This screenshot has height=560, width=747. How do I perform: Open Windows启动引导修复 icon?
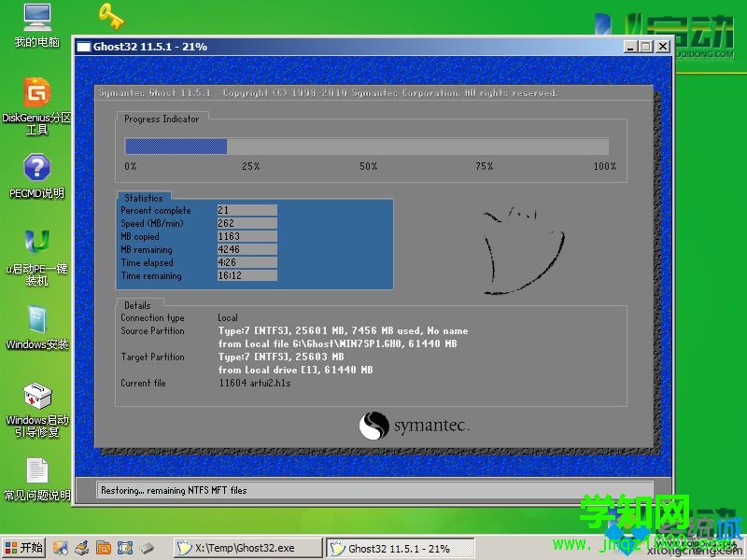(36, 410)
